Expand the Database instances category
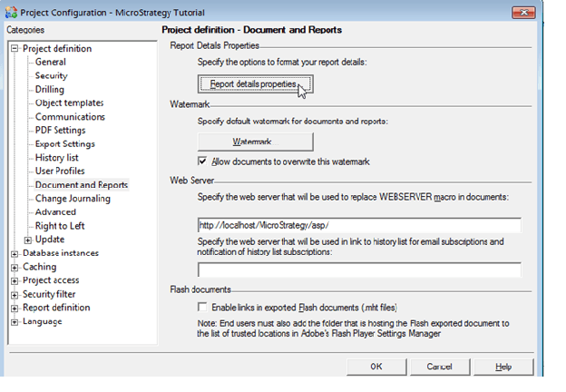This screenshot has width=566, height=392. point(15,253)
